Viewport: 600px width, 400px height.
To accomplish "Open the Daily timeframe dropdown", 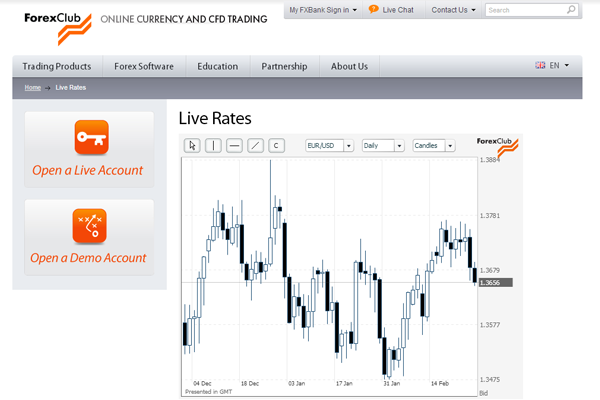I will tap(383, 145).
